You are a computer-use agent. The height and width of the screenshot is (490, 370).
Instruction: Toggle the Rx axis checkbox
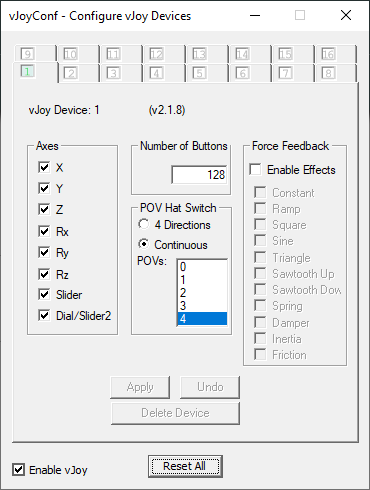point(44,231)
